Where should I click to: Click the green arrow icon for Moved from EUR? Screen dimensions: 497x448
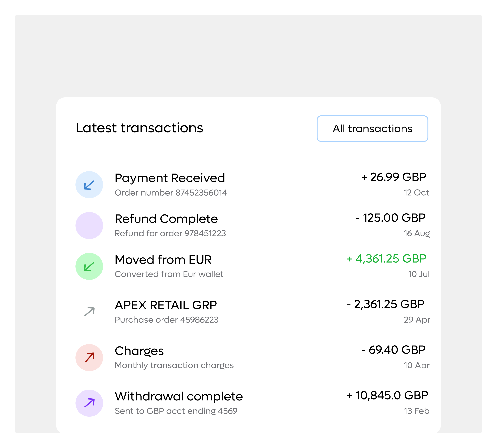click(89, 266)
